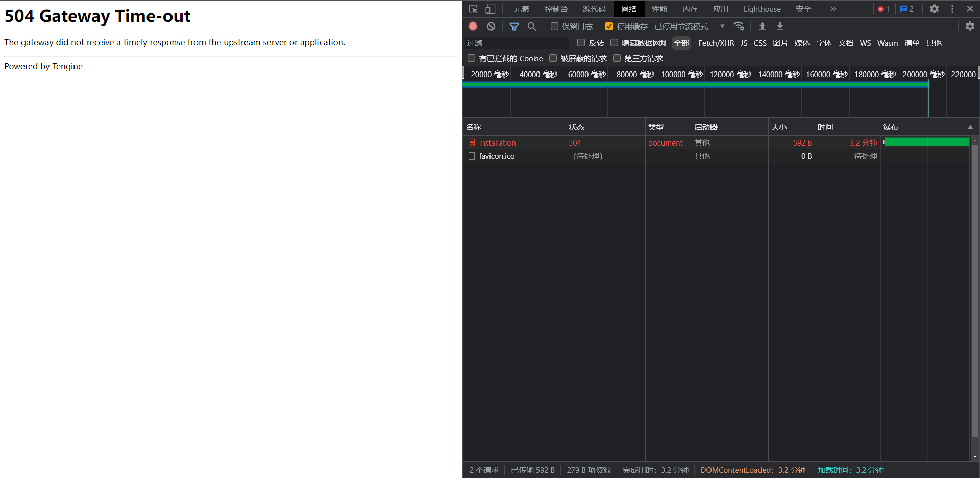The height and width of the screenshot is (478, 980).
Task: Open the network filter funnel
Action: 514,26
